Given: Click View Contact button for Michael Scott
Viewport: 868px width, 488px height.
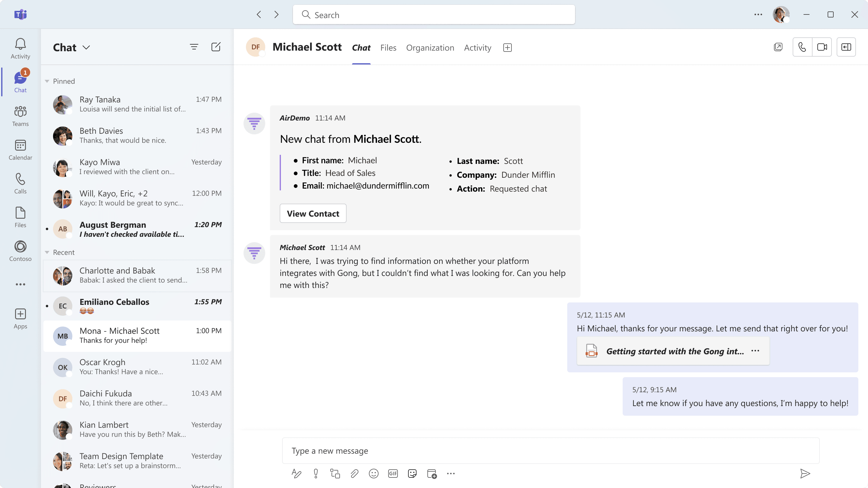Looking at the screenshot, I should (312, 213).
